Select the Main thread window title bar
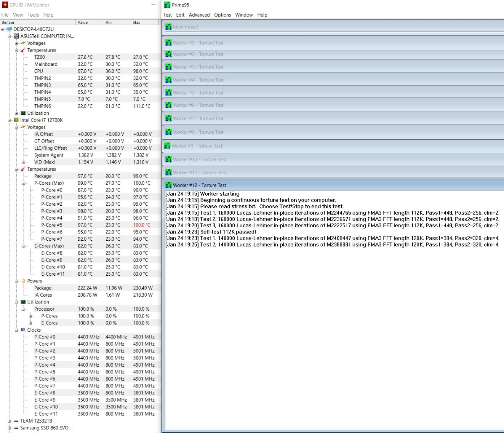 coord(333,27)
